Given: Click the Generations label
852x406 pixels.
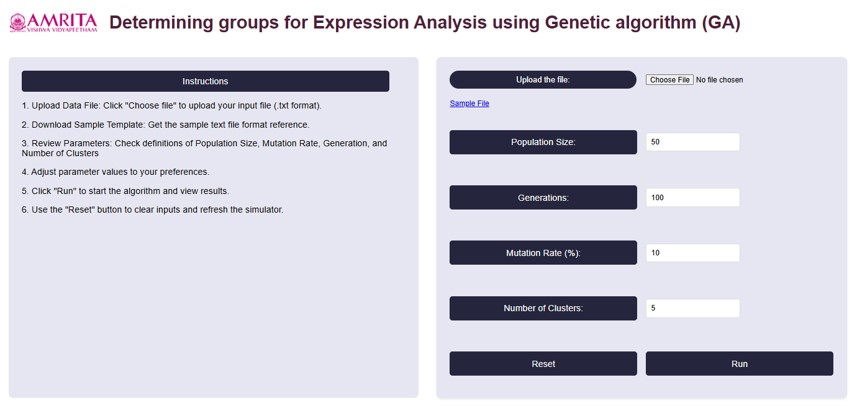Looking at the screenshot, I should tap(542, 198).
